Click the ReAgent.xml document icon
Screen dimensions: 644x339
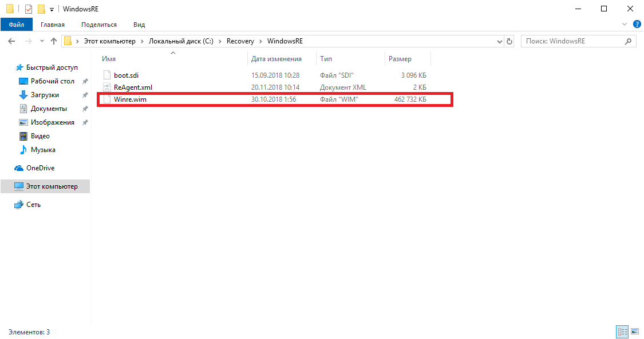point(107,87)
